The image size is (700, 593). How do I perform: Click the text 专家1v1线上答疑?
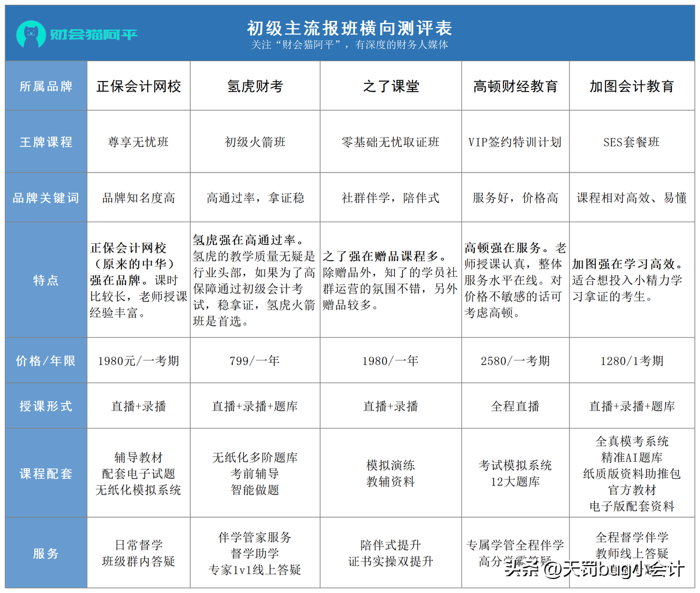[255, 570]
